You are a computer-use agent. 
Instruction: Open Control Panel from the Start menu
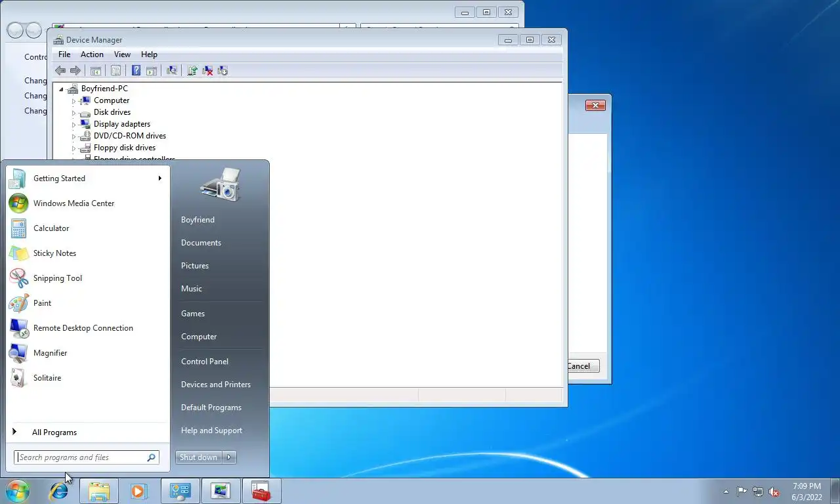(x=205, y=362)
